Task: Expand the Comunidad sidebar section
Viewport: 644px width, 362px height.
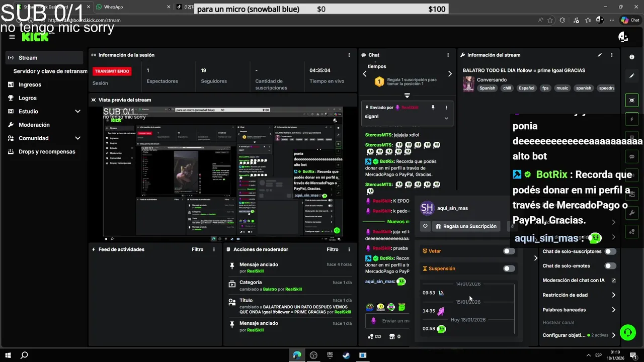Action: coord(77,138)
